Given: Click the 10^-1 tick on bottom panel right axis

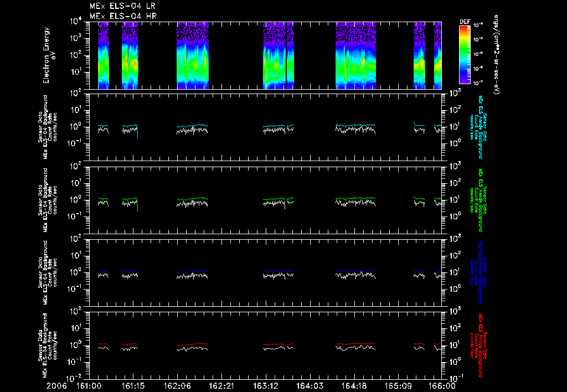Looking at the screenshot, I should click(456, 378).
